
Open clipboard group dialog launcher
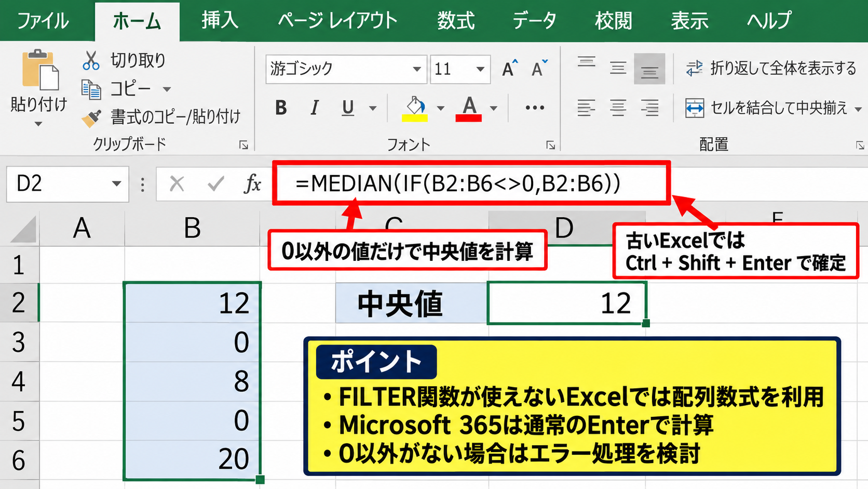243,145
